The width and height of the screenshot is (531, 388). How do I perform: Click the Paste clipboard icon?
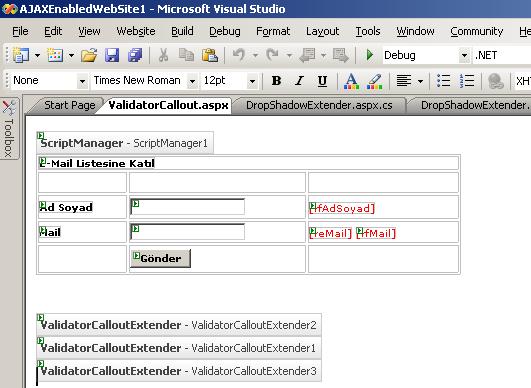pyautogui.click(x=210, y=55)
